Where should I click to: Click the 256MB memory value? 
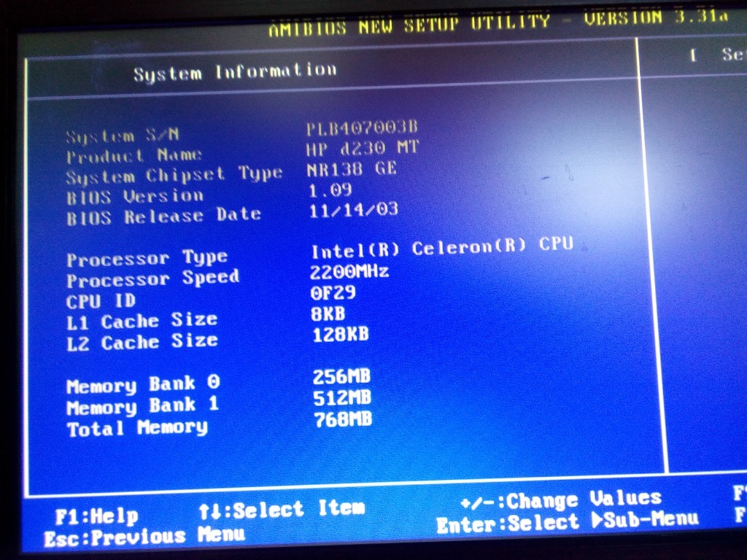(341, 377)
